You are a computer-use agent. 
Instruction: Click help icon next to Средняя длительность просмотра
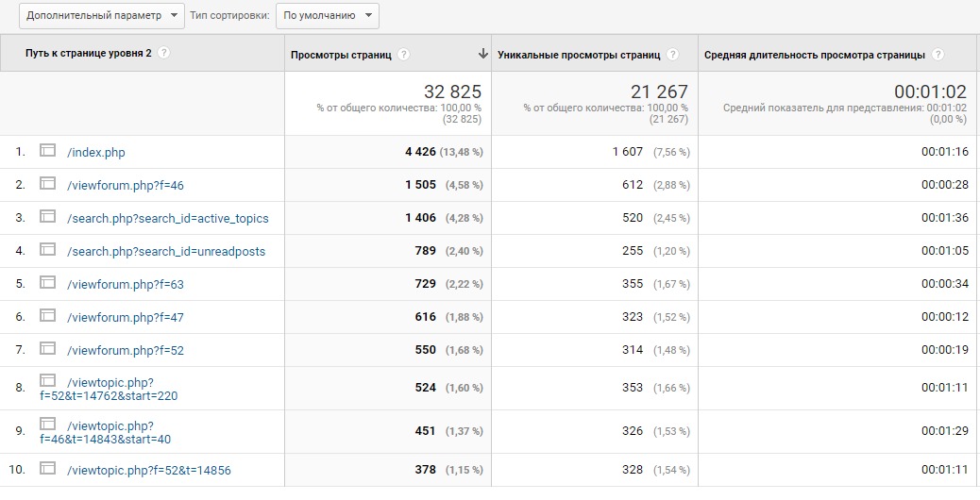(x=938, y=55)
